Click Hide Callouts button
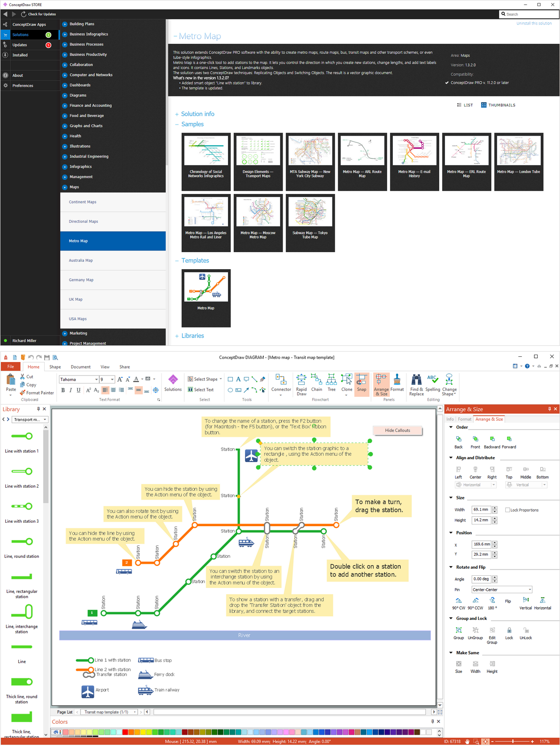This screenshot has width=560, height=746. [397, 430]
